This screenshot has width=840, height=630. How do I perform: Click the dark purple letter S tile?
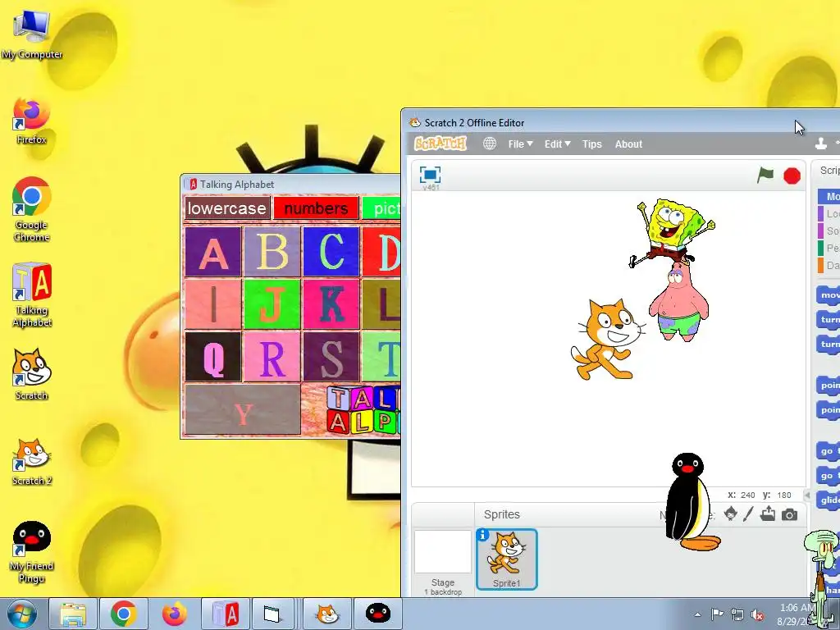pyautogui.click(x=331, y=357)
